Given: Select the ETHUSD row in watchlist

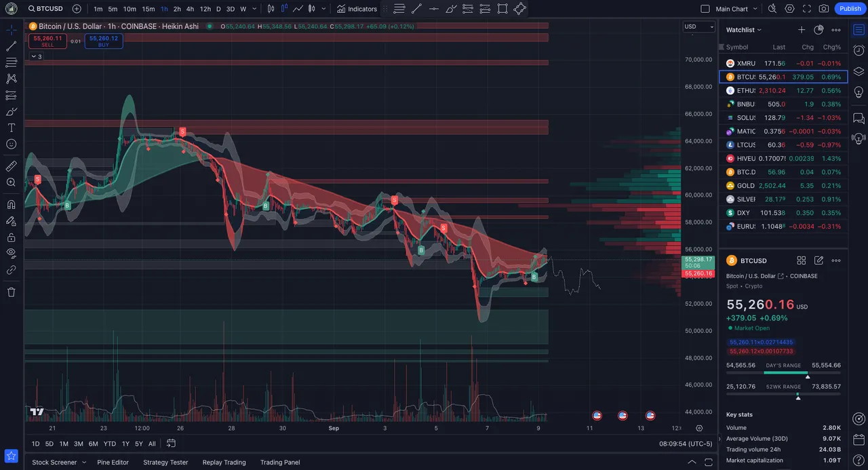Looking at the screenshot, I should click(783, 90).
